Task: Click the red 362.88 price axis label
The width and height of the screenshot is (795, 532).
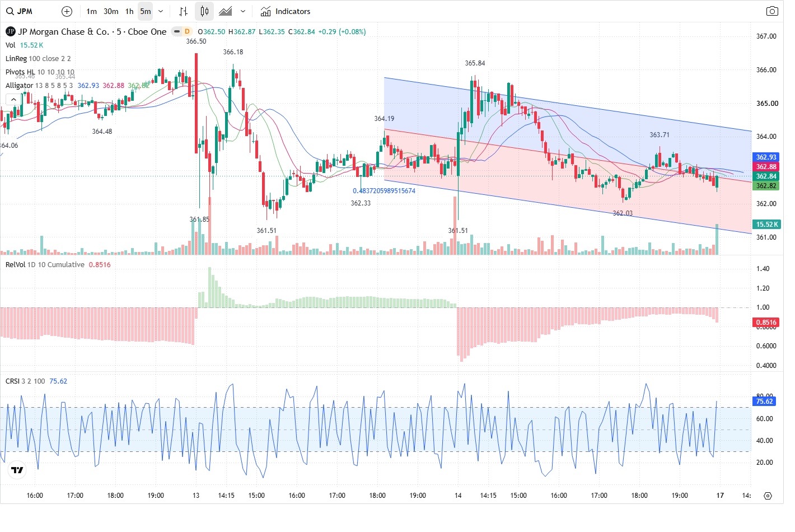Action: (766, 167)
